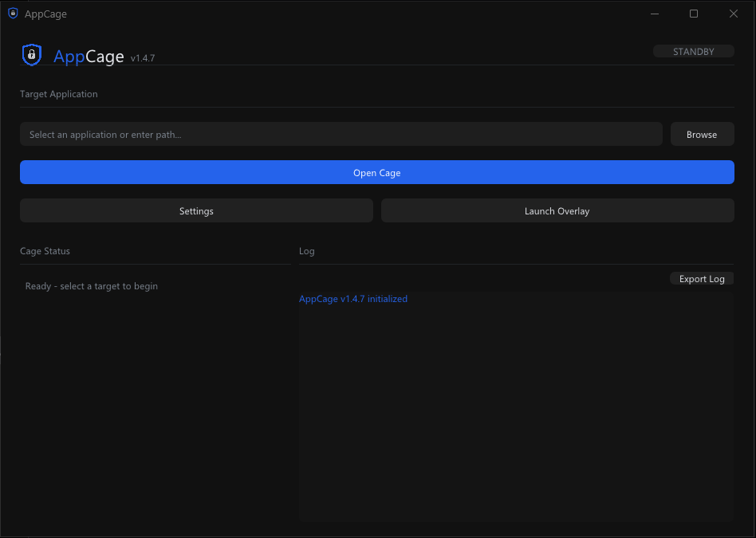Browse for a target application

point(702,133)
